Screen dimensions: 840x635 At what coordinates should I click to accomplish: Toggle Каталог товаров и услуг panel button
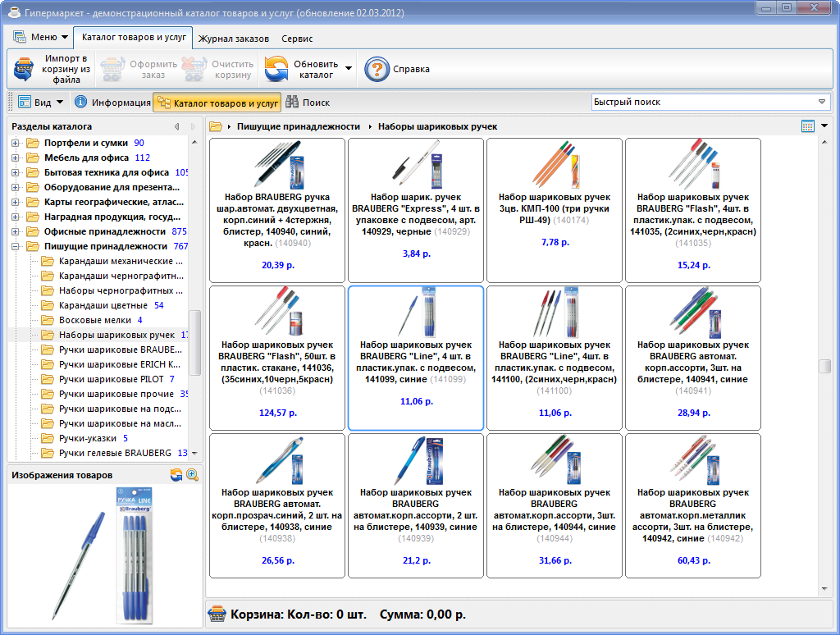click(218, 103)
